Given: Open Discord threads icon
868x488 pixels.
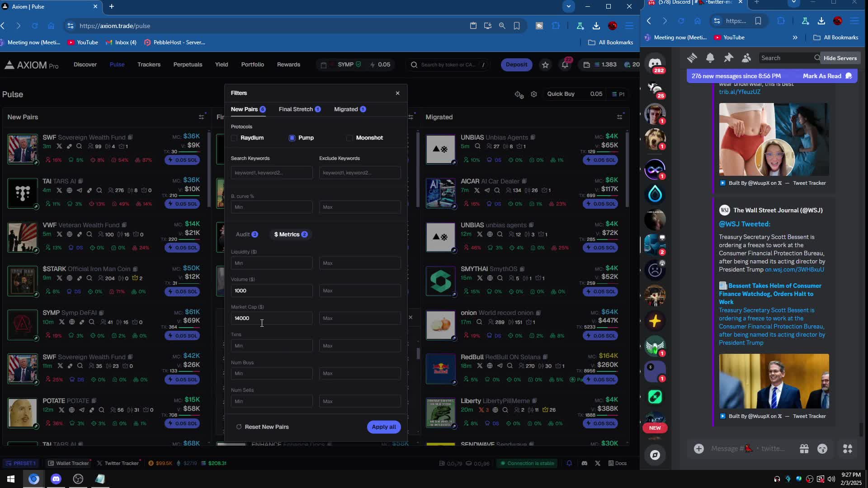Looking at the screenshot, I should [692, 58].
